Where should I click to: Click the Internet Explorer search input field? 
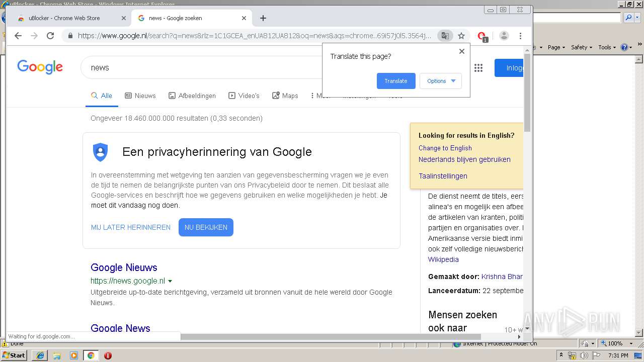577,18
